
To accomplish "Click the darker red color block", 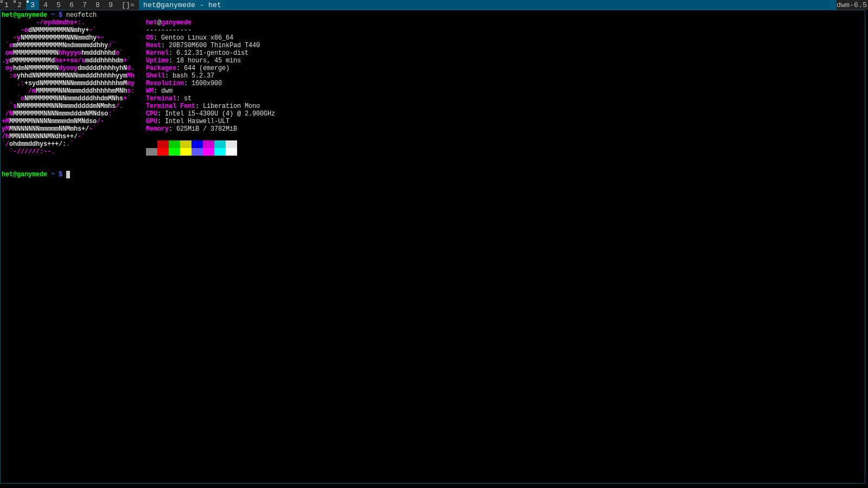I will pyautogui.click(x=163, y=144).
